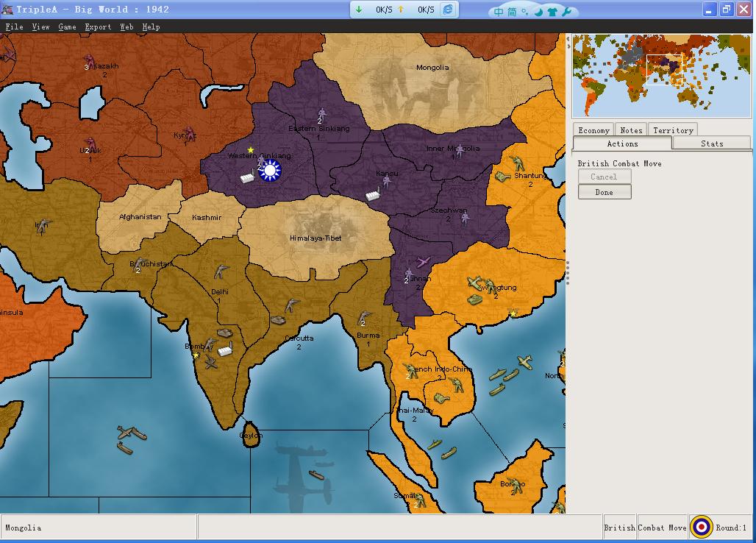Select the factory icon near Bombay

226,349
